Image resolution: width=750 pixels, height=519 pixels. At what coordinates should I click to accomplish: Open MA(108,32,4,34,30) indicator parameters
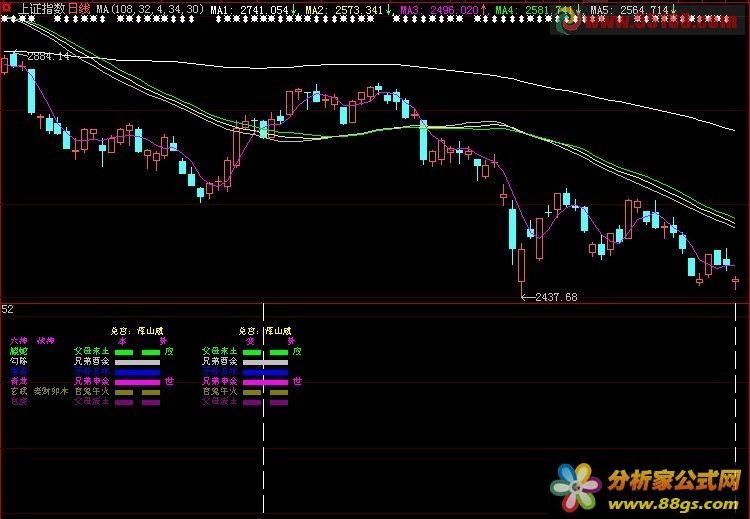tap(150, 9)
